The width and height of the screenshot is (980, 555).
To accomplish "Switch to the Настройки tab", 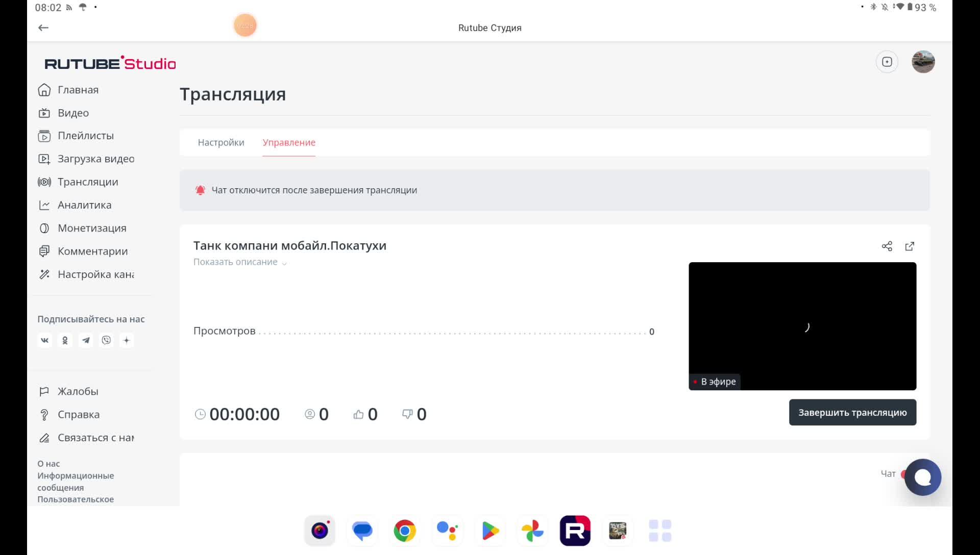I will 221,143.
